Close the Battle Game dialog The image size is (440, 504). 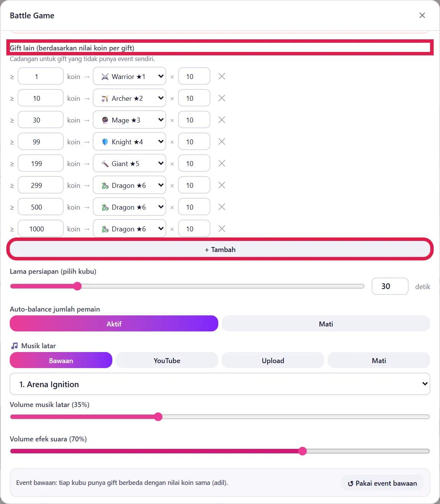point(422,15)
